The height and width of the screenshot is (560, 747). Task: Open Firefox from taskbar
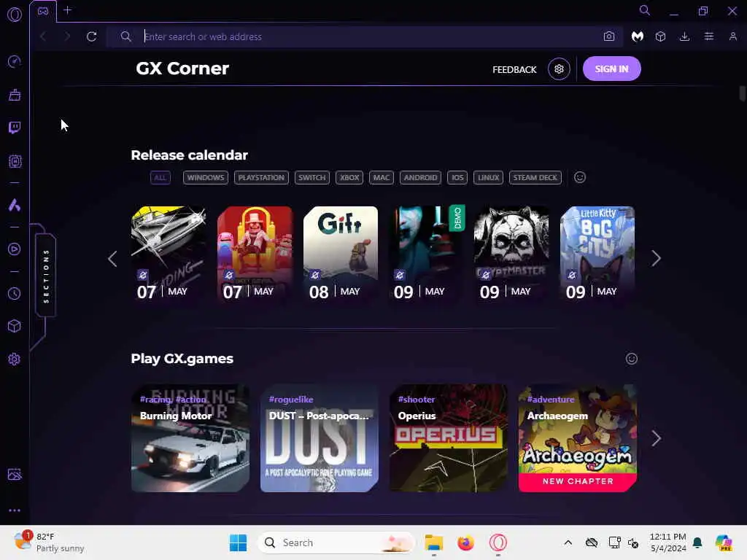click(465, 542)
